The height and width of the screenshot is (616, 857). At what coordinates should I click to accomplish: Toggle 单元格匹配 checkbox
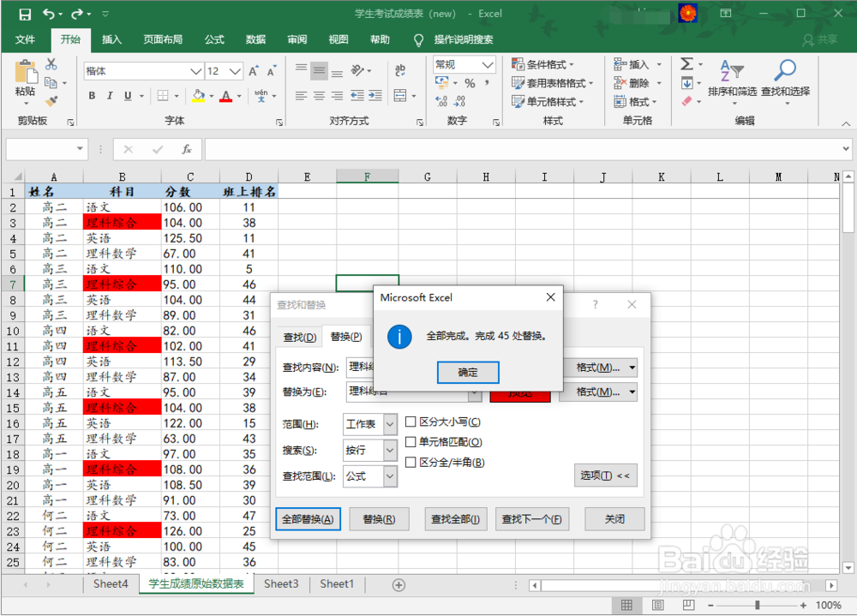(411, 441)
